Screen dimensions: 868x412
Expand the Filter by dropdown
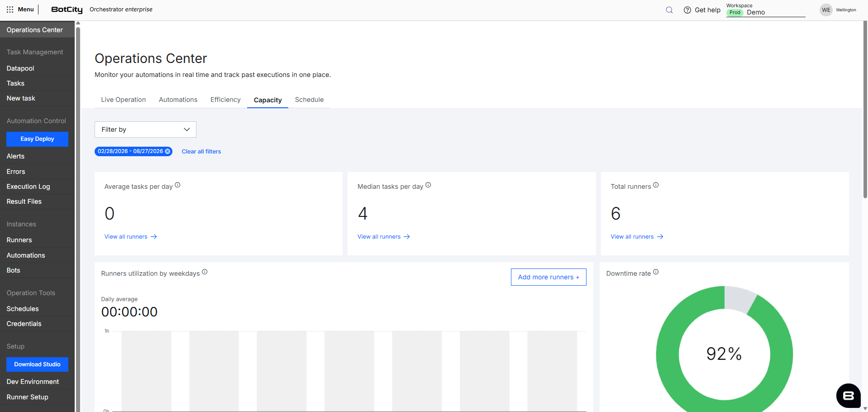[x=145, y=129]
